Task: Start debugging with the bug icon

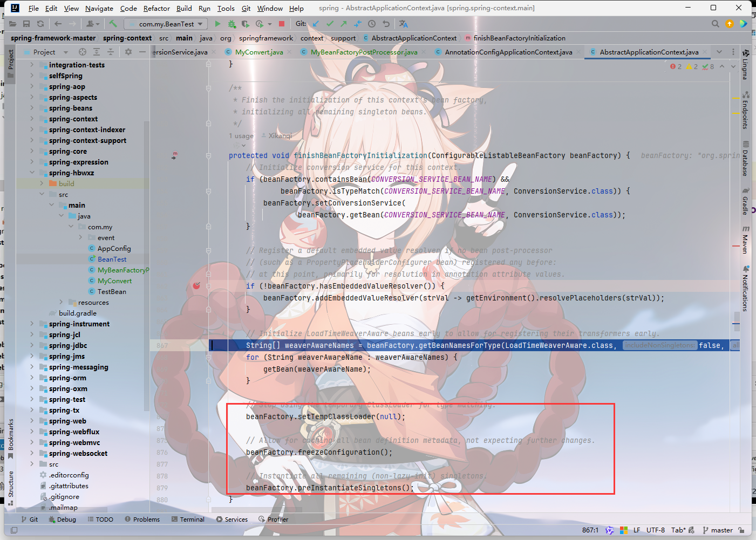Action: click(x=231, y=24)
